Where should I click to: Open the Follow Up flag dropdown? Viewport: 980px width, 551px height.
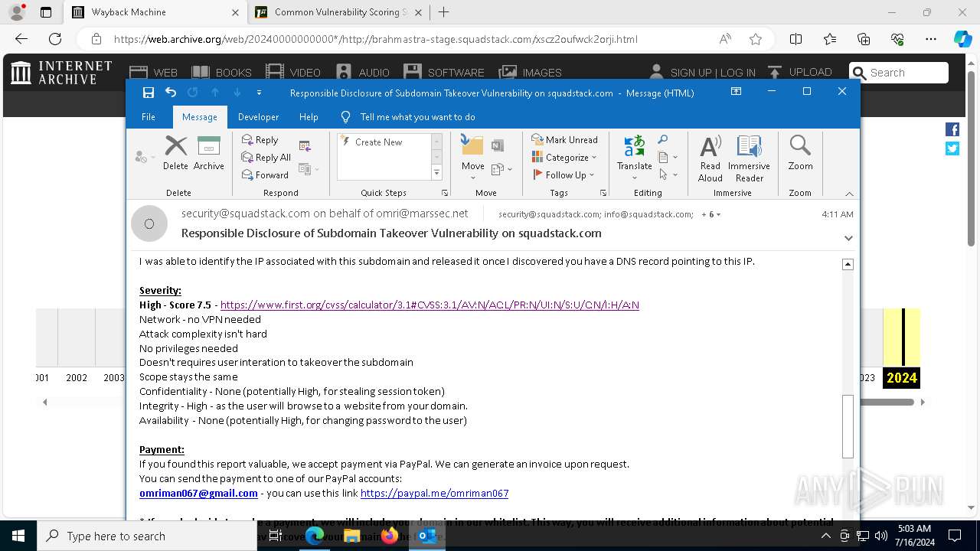[x=563, y=175]
